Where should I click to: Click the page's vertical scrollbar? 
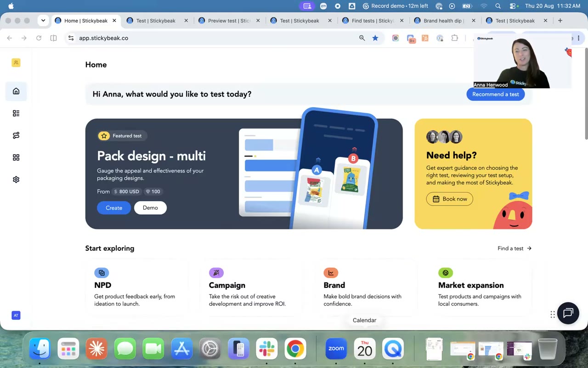586,93
